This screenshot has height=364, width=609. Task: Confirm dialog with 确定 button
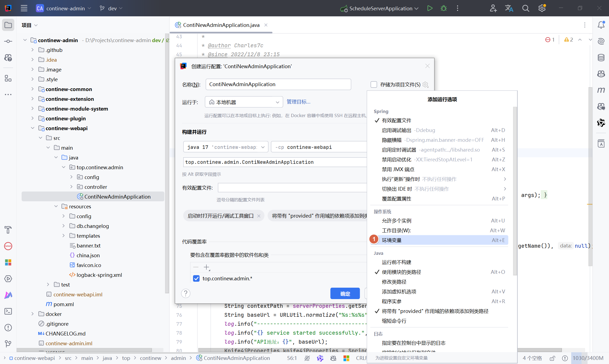[x=345, y=294]
